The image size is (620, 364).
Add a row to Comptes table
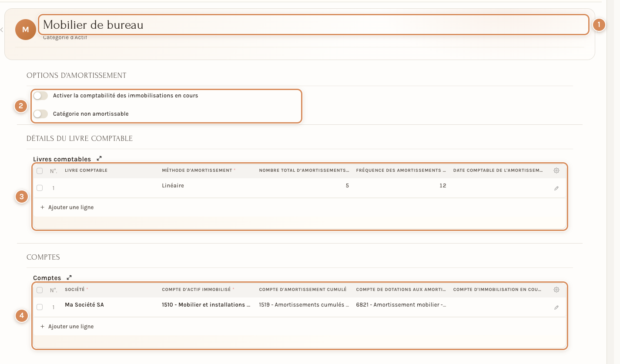coord(67,327)
